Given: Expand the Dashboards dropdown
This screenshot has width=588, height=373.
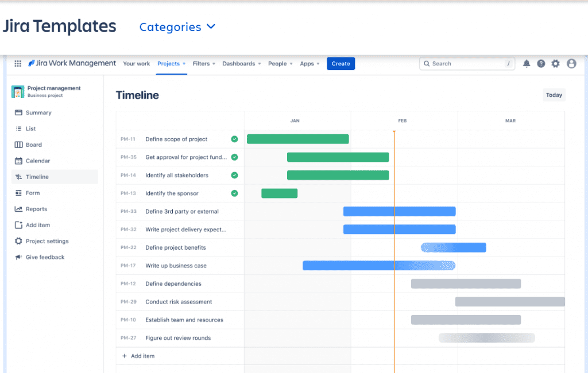Looking at the screenshot, I should [241, 64].
